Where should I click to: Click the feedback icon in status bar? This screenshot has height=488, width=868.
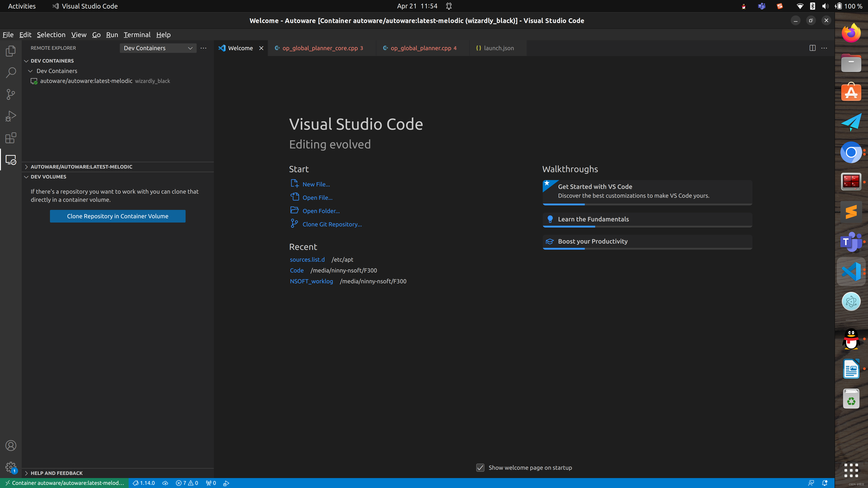(x=811, y=483)
